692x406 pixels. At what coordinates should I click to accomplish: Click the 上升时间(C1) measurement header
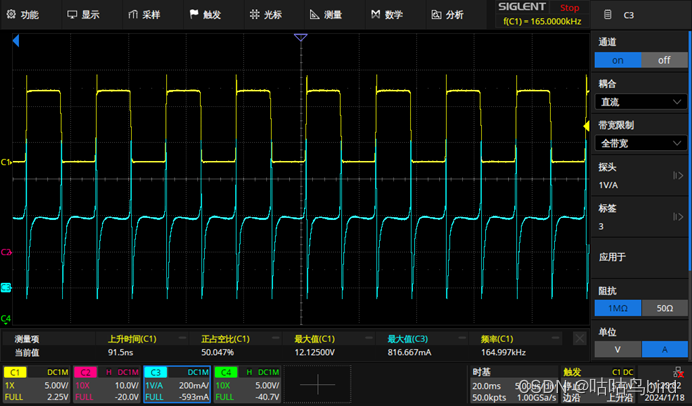132,339
